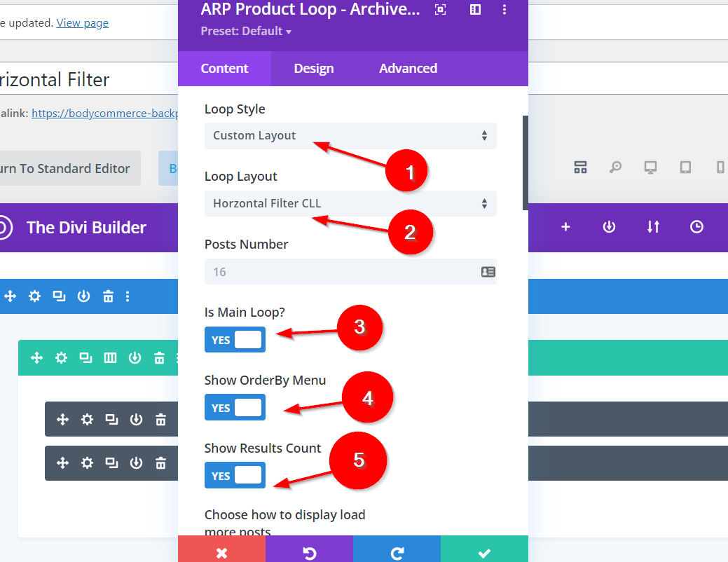Click the dynamic content icon in Posts Number

tap(488, 272)
